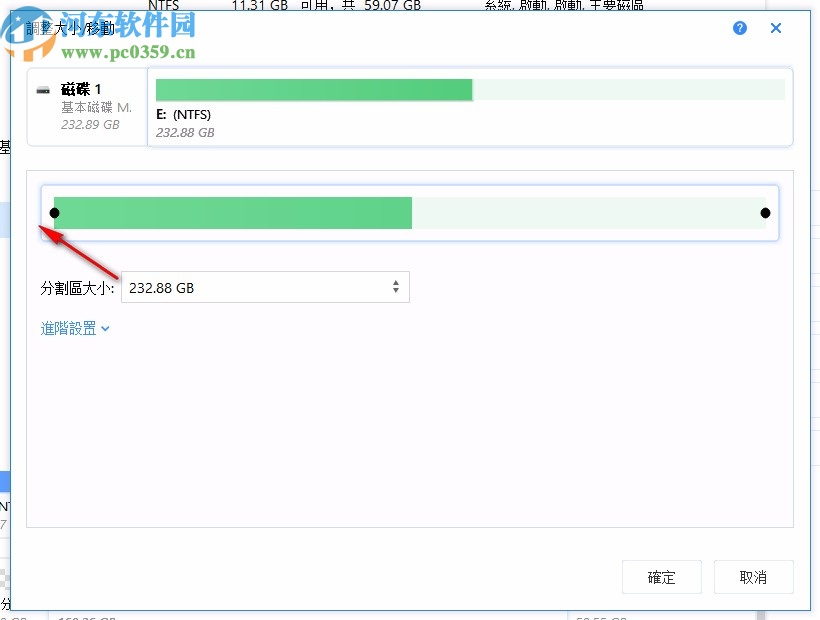The image size is (820, 620).
Task: Cancel the dialog using the 取消 button
Action: click(x=753, y=577)
